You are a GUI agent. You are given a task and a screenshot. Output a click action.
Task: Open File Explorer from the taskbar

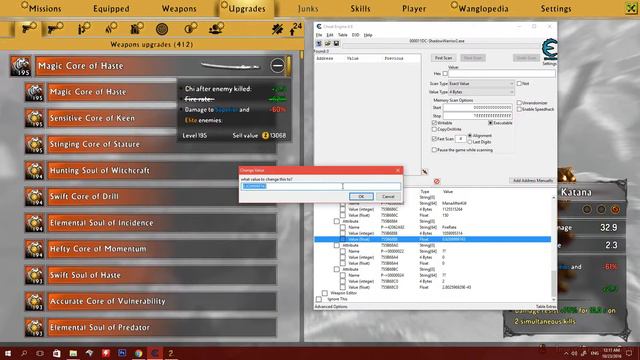click(x=73, y=353)
